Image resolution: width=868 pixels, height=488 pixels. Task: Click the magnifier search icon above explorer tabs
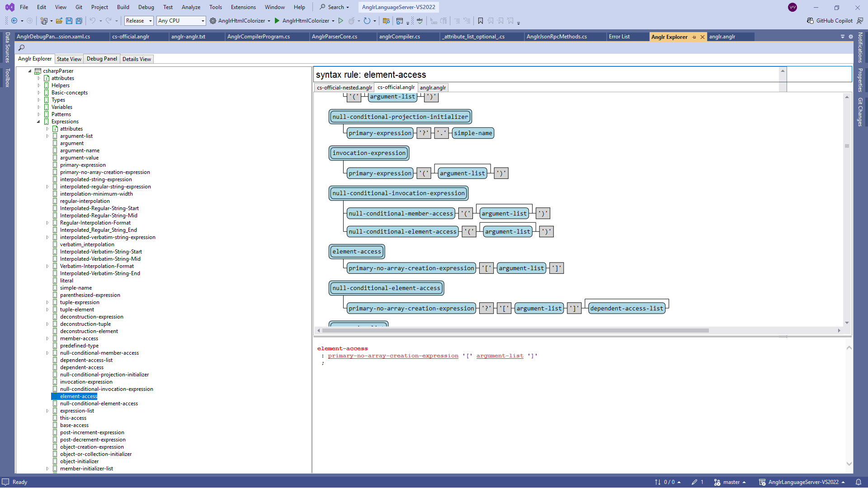(21, 47)
